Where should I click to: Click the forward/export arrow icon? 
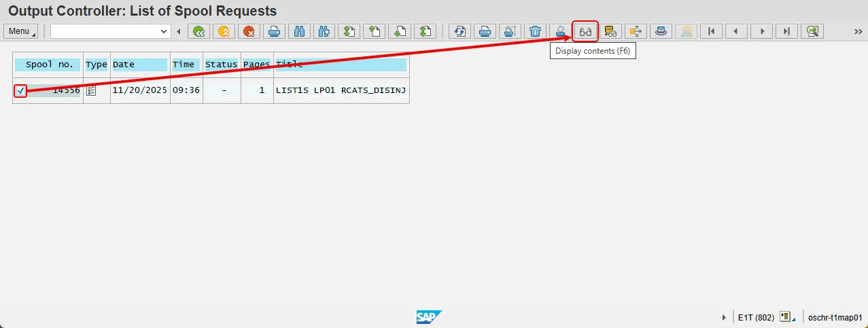pyautogui.click(x=636, y=31)
